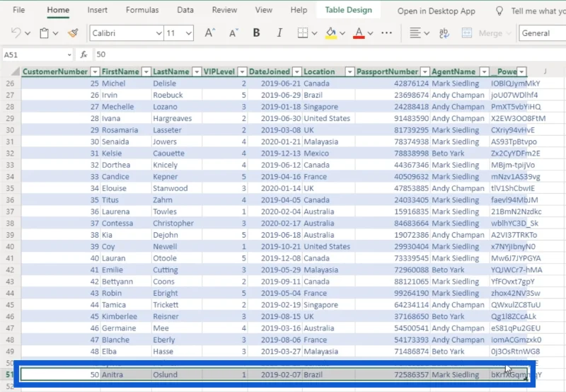566x392 pixels.
Task: Open the PassportNumber column filter
Action: tap(425, 72)
